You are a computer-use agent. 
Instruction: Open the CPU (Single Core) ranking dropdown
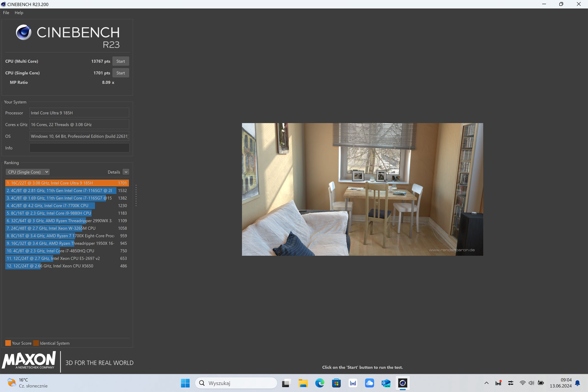(28, 172)
